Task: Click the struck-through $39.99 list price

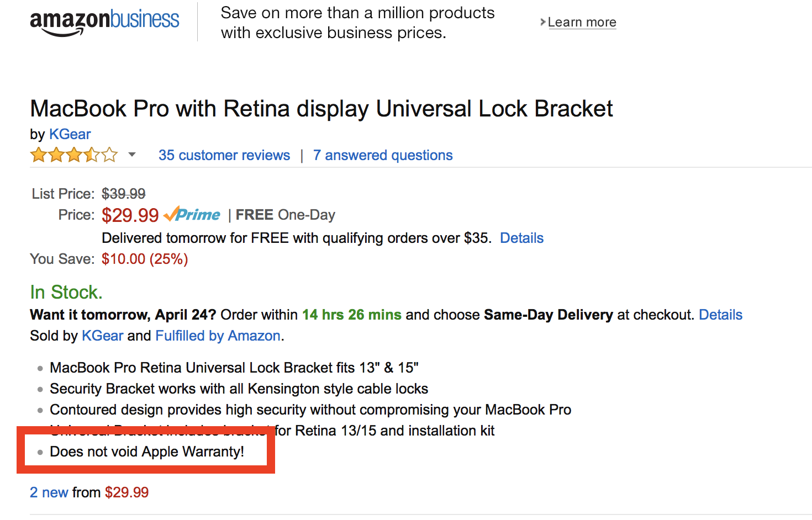Action: [x=124, y=194]
